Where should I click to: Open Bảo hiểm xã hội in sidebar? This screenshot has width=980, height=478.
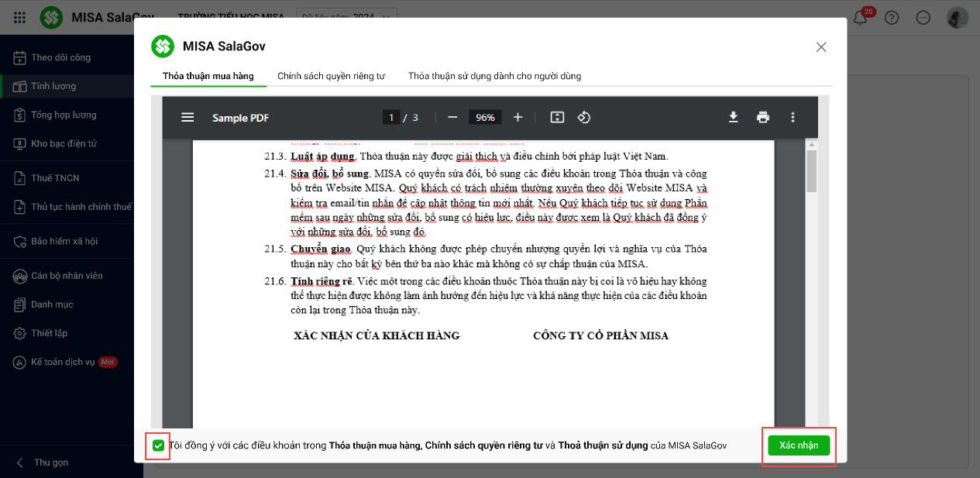pyautogui.click(x=67, y=241)
